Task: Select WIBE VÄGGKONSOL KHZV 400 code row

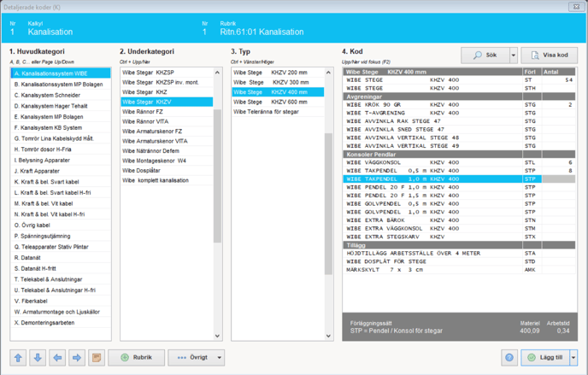Action: point(459,162)
